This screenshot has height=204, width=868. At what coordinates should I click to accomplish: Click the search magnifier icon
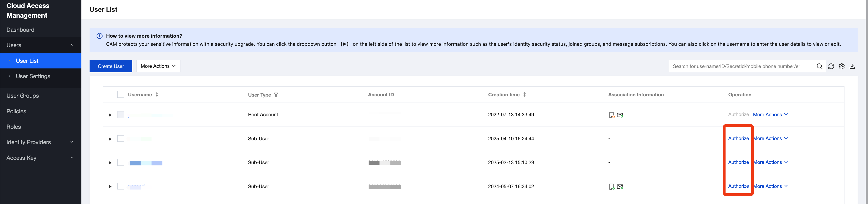tap(819, 67)
